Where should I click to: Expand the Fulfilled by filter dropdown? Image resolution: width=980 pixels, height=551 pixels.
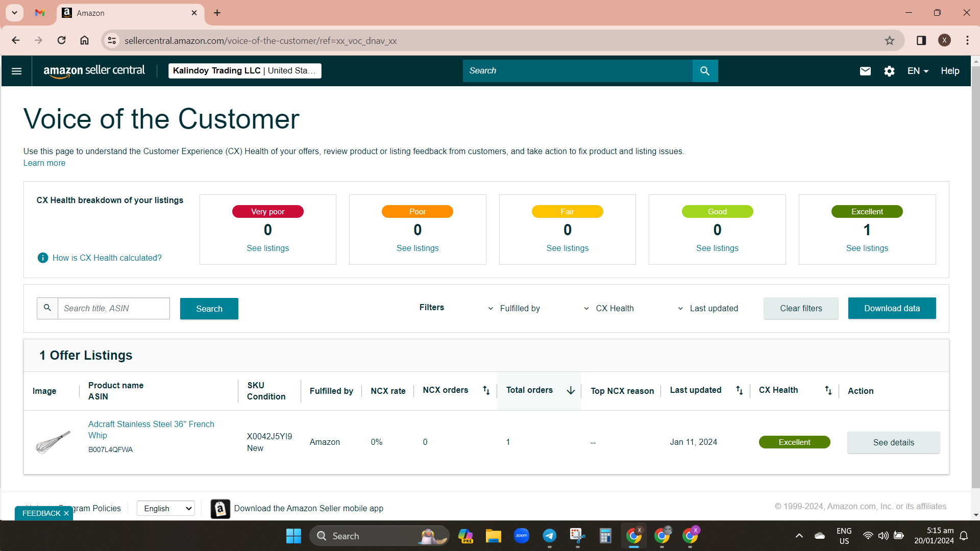514,308
